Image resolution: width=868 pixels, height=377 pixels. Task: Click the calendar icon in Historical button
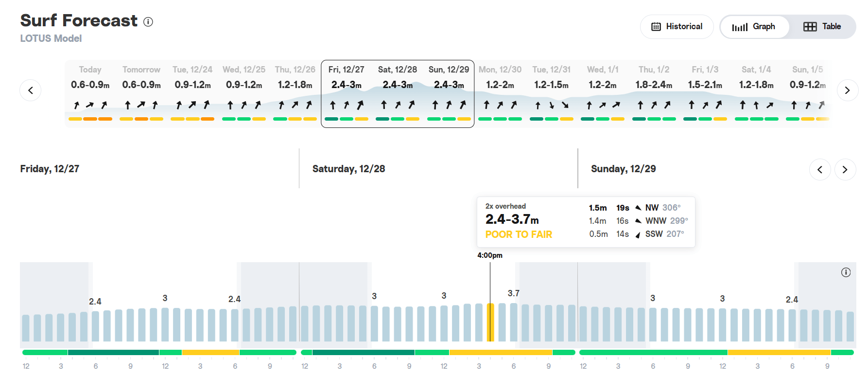pos(656,27)
